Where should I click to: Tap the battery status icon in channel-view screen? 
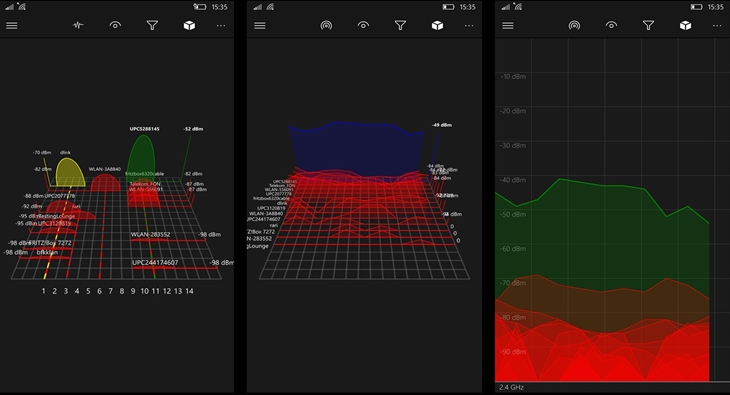click(200, 7)
